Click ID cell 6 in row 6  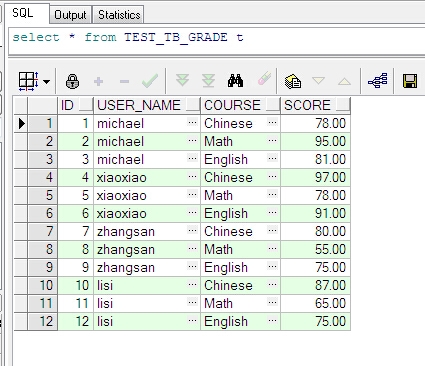coord(76,214)
